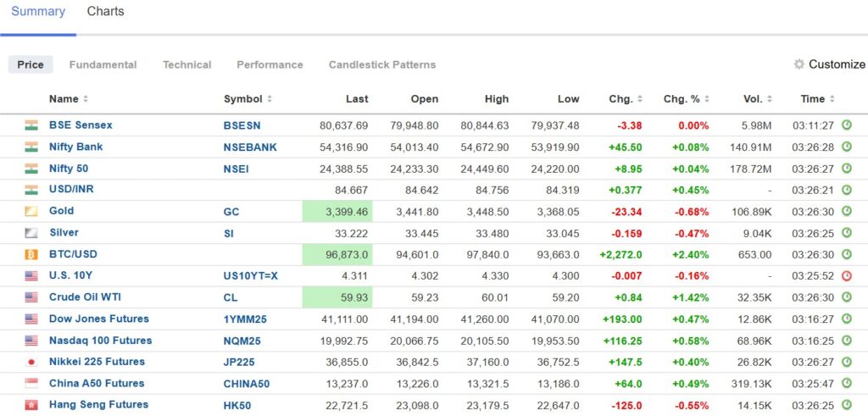
Task: Open the Nifty Bank link
Action: coord(75,147)
